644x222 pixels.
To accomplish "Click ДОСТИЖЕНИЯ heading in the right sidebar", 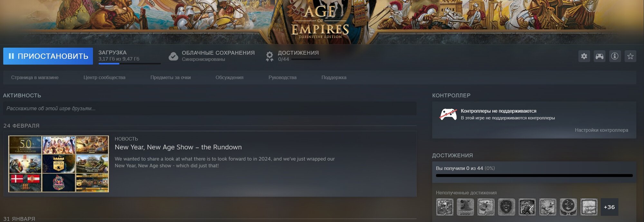I will [x=452, y=155].
